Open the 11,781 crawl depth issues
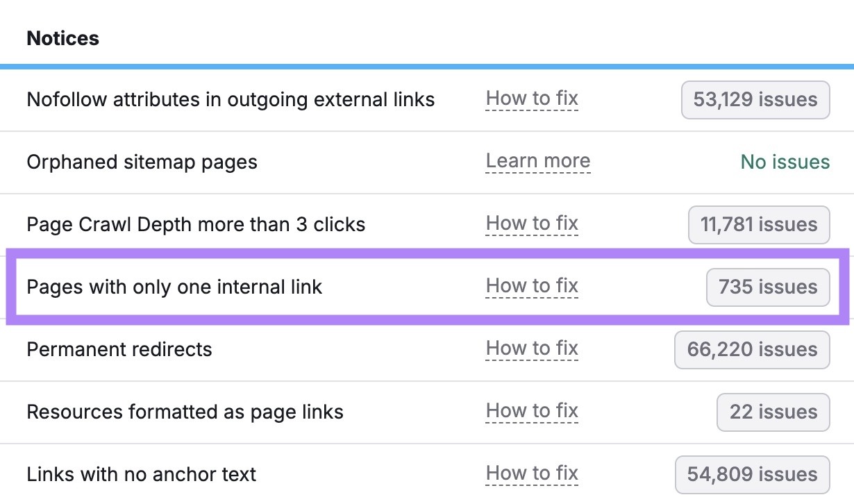Screen dimensions: 854x504 [758, 224]
